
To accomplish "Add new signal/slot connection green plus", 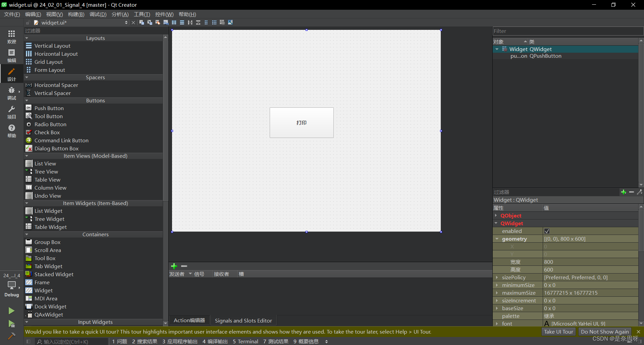I will tap(174, 266).
